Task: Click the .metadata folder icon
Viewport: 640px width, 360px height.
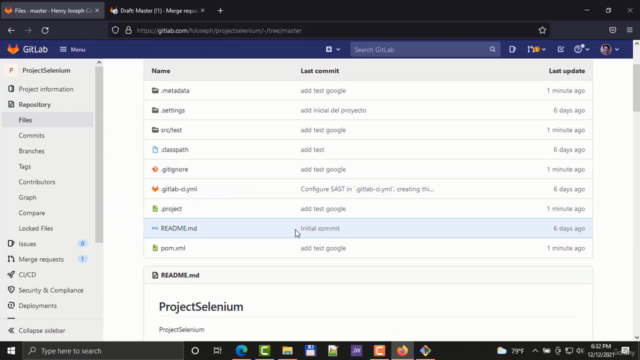Action: coord(155,90)
